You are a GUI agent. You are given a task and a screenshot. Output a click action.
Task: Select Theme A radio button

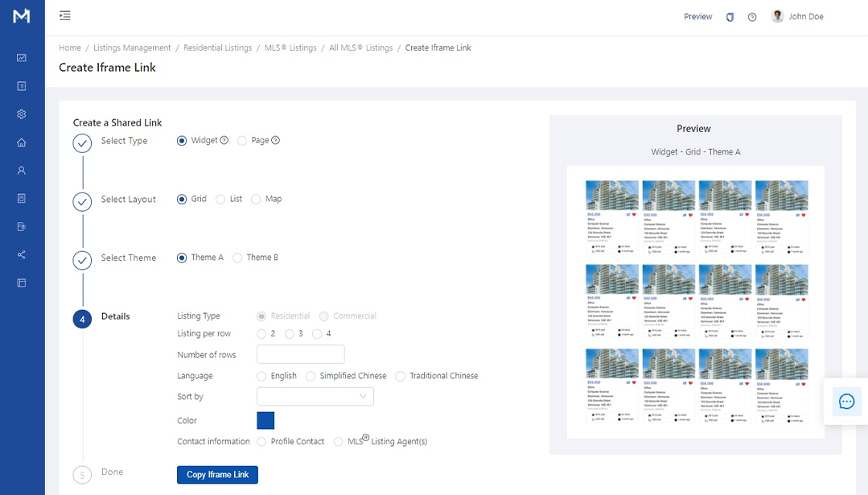182,258
